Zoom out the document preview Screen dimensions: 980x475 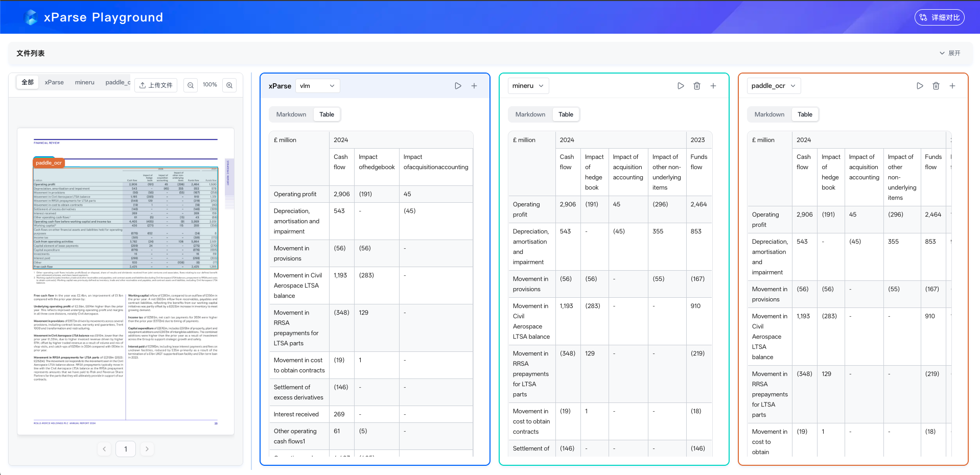pos(191,85)
